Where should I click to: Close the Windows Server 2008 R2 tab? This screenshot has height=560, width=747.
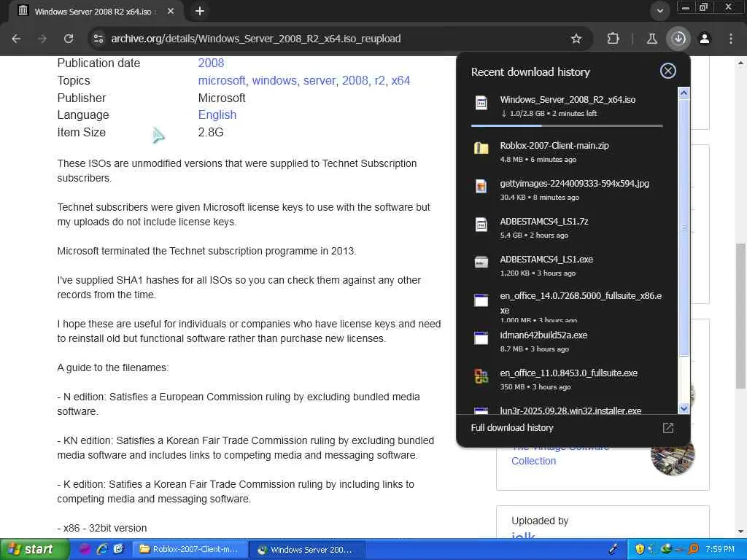pos(171,11)
